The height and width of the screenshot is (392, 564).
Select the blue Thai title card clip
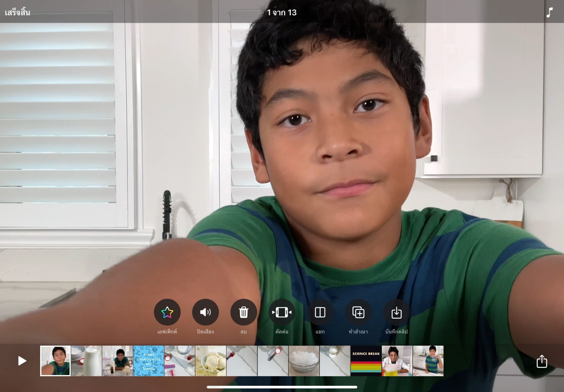click(149, 361)
